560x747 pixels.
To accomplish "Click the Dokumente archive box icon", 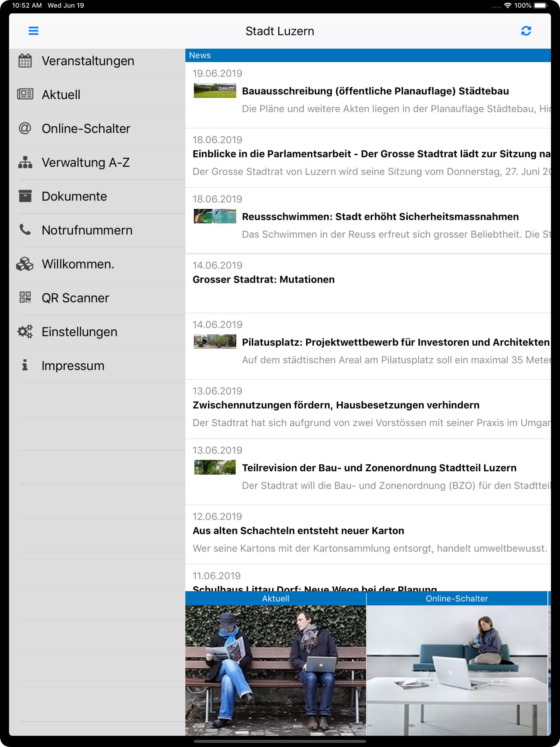I will 25,196.
